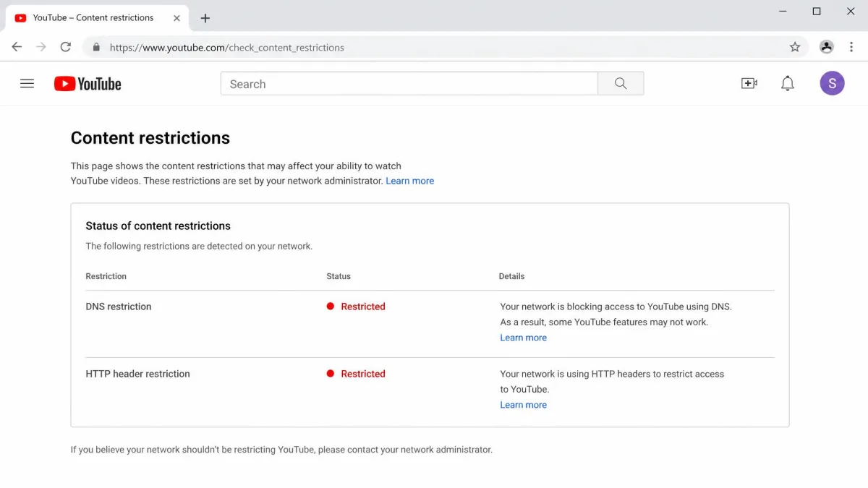Click the text about using HTTP headers
Screen dimensions: 868x488
coord(612,381)
